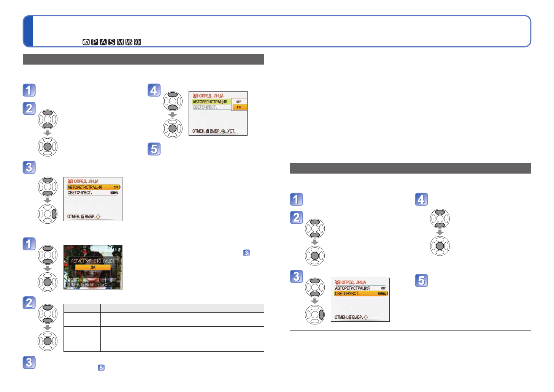Select the S shutter priority mode icon
Screen dimensions: 554x392
pos(111,42)
